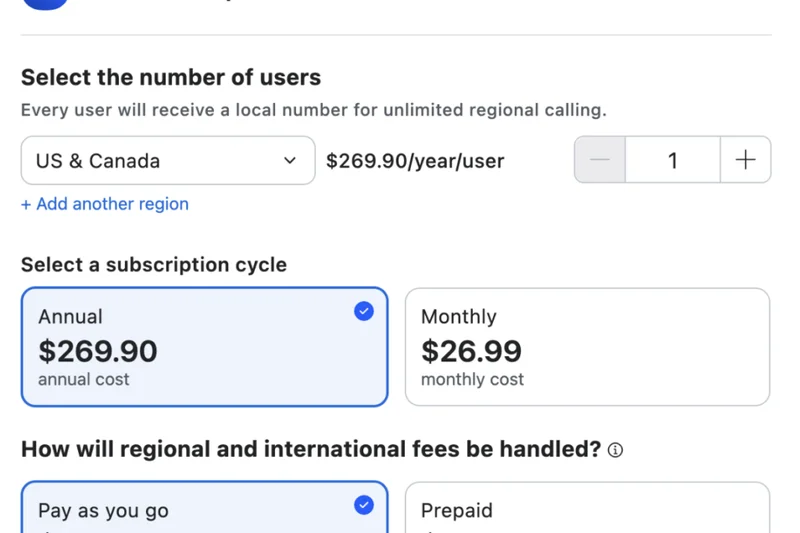Click the chevron arrow in region selector
Screen dimensions: 800x533
(x=290, y=160)
